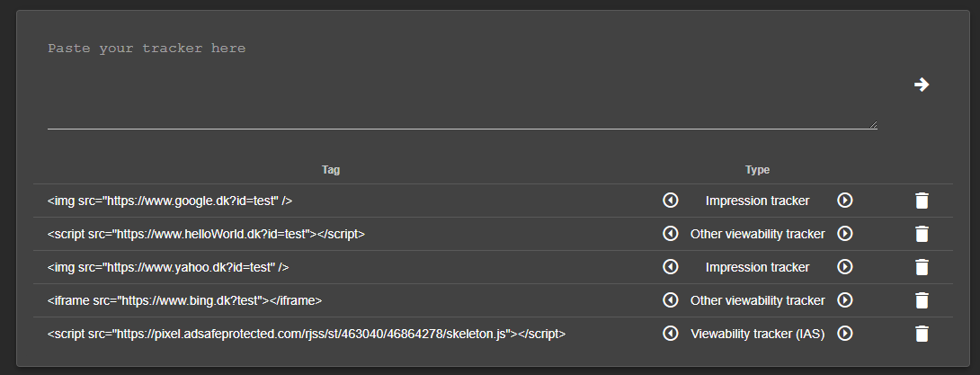Grab the textarea resize handle corner
The height and width of the screenshot is (375, 980).
(x=873, y=125)
